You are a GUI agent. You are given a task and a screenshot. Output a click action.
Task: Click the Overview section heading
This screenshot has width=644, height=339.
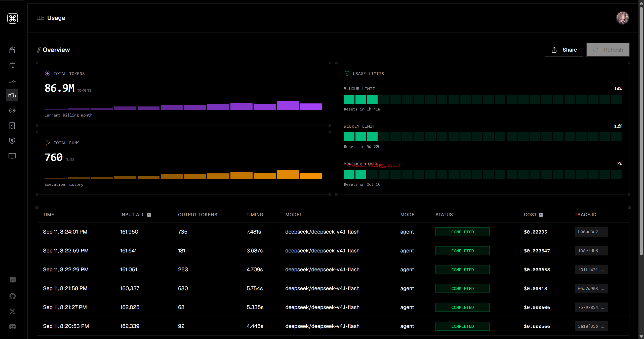(x=56, y=50)
